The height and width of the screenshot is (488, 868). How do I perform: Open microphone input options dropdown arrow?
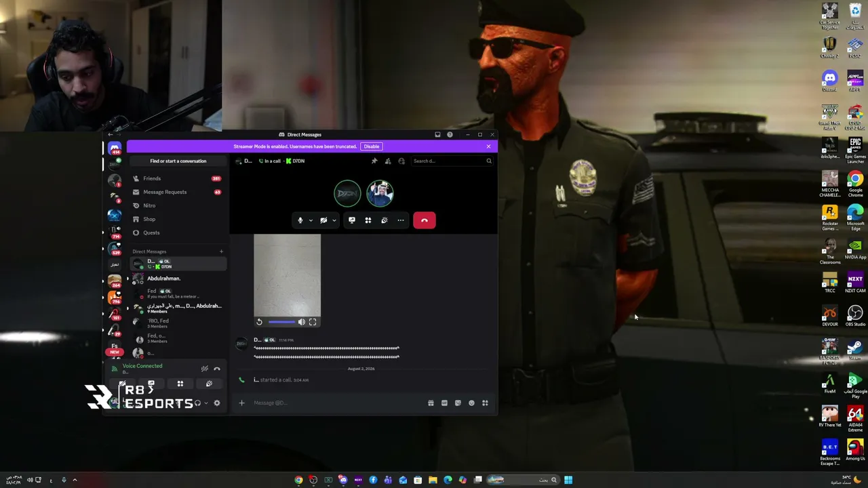point(311,220)
